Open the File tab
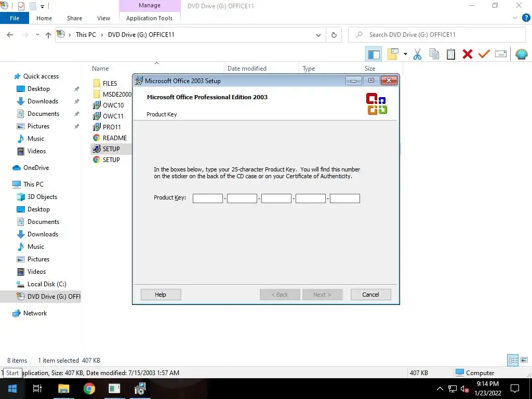This screenshot has width=532, height=399. [15, 18]
